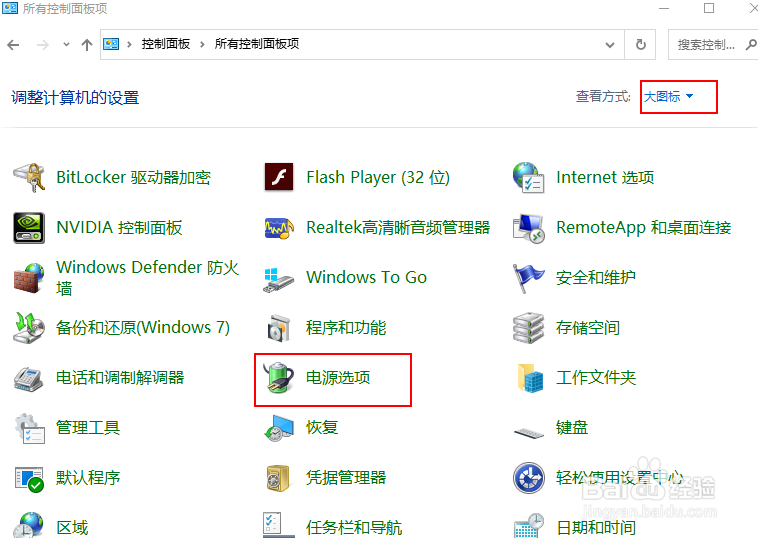Open the 安全和维护 link
This screenshot has width=758, height=538.
pos(596,277)
